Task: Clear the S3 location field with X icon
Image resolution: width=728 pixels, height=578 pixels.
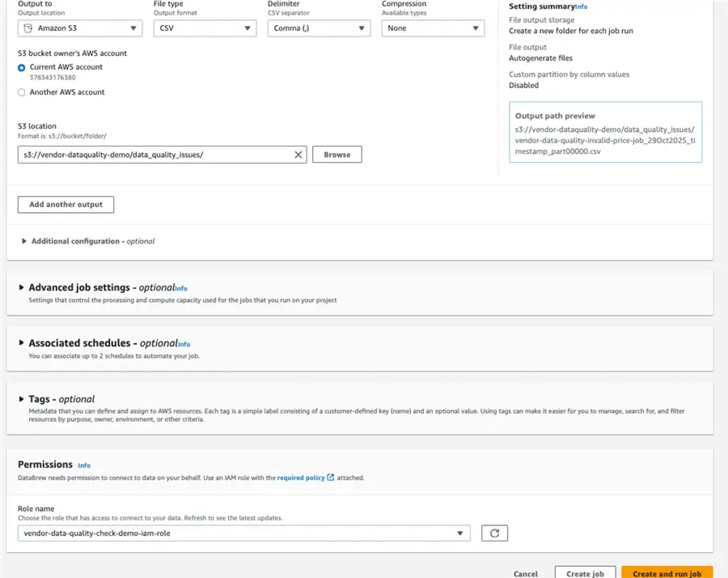Action: tap(298, 155)
